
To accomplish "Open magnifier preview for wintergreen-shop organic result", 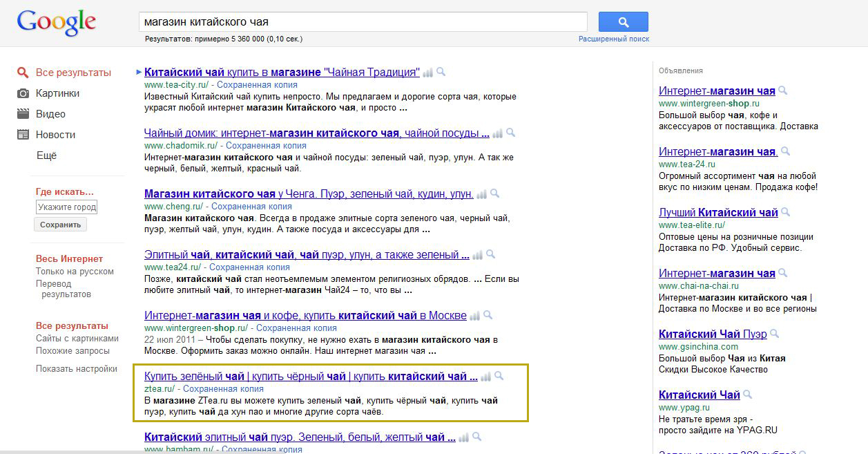I will pos(488,315).
